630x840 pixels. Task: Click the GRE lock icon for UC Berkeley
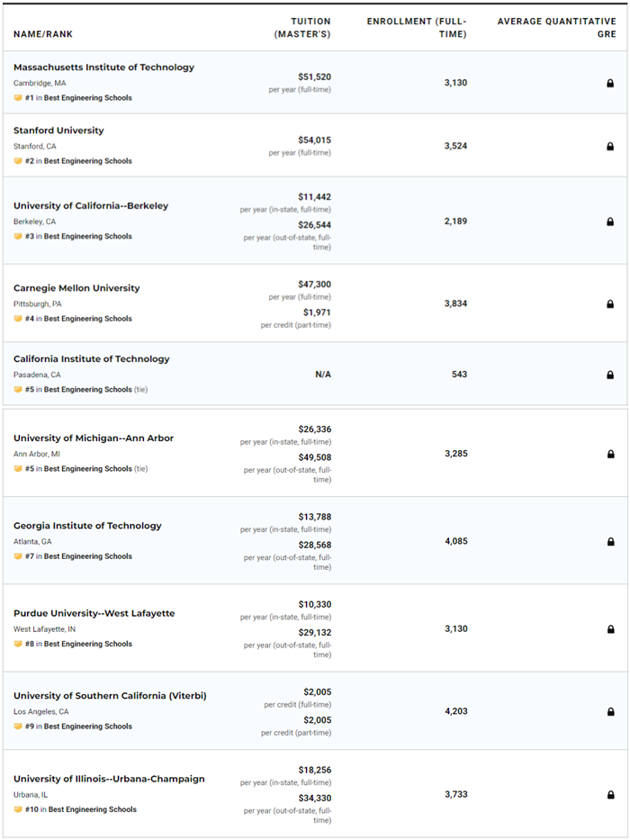pos(610,221)
